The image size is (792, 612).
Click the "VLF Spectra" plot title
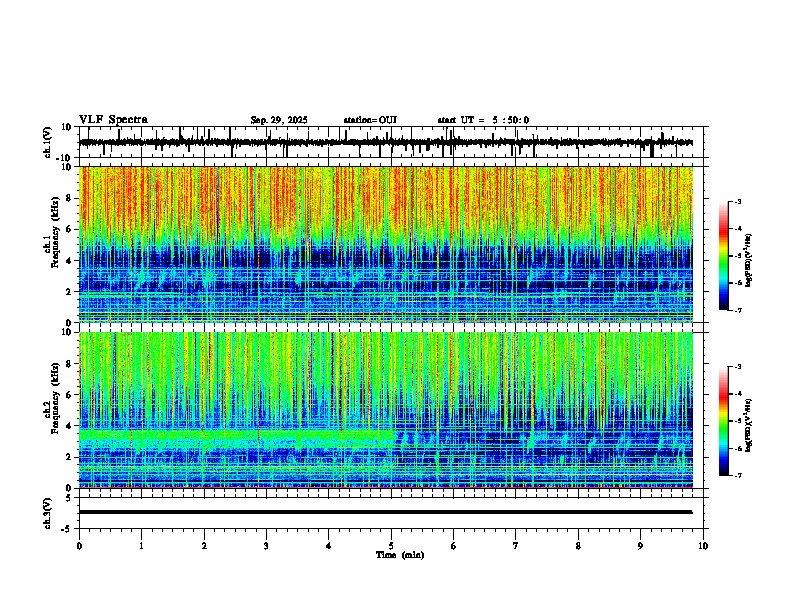113,120
